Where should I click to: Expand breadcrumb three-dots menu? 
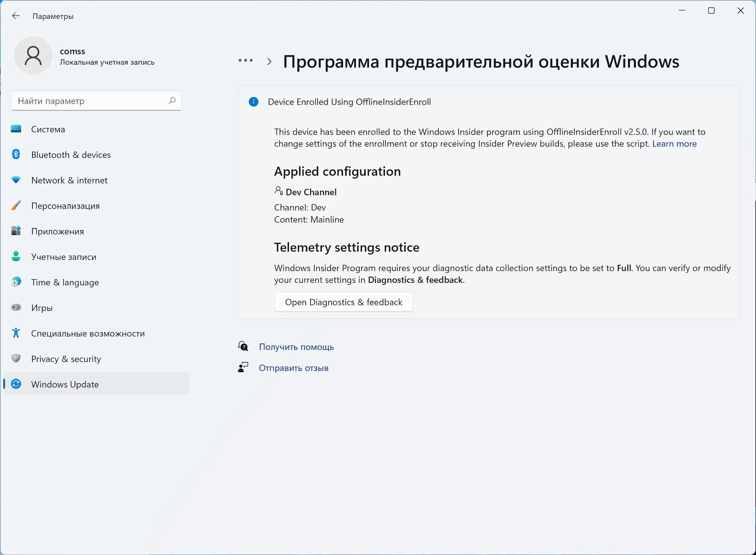click(245, 61)
